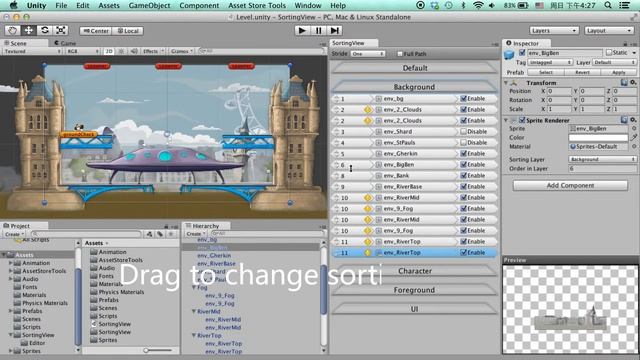
Task: Click Project search by label icon
Action: (160, 234)
